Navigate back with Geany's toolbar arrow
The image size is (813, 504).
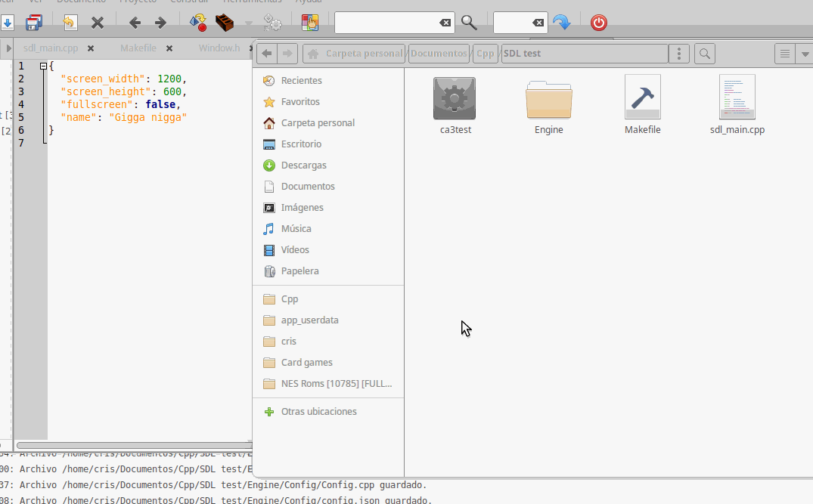click(x=135, y=23)
